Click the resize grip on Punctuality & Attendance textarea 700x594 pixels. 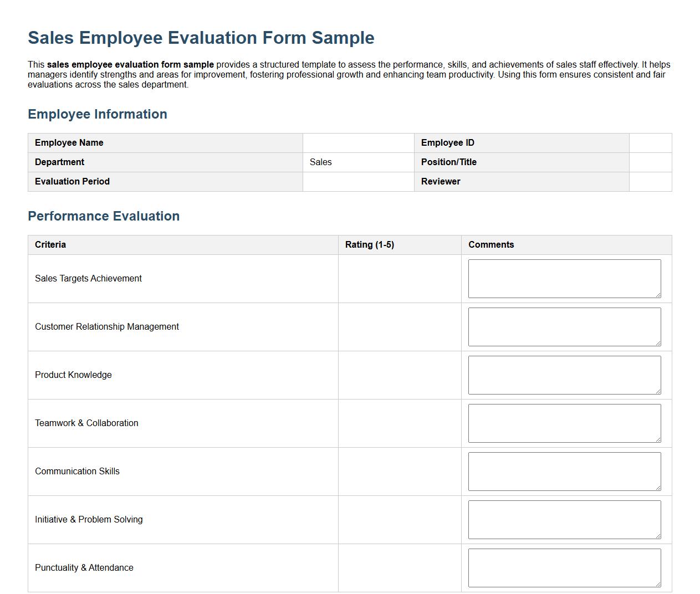point(658,585)
